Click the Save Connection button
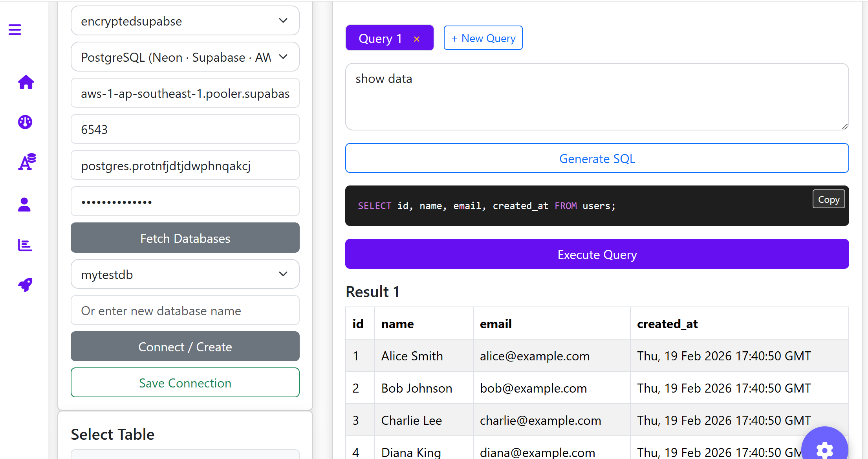Image resolution: width=868 pixels, height=459 pixels. pyautogui.click(x=185, y=383)
